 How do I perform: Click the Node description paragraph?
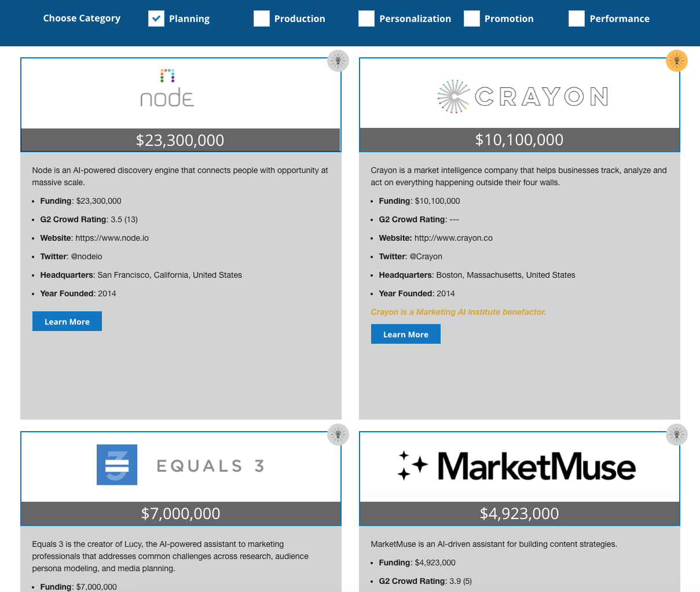(x=180, y=177)
